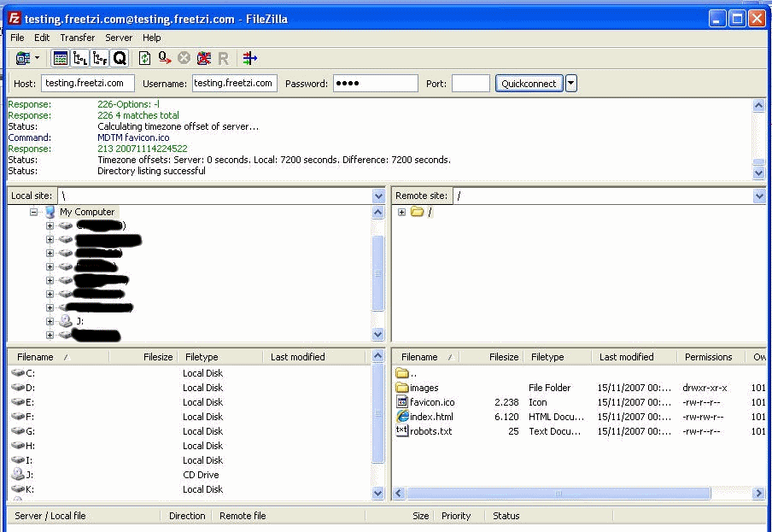Refresh file and folder lists icon

(145, 58)
